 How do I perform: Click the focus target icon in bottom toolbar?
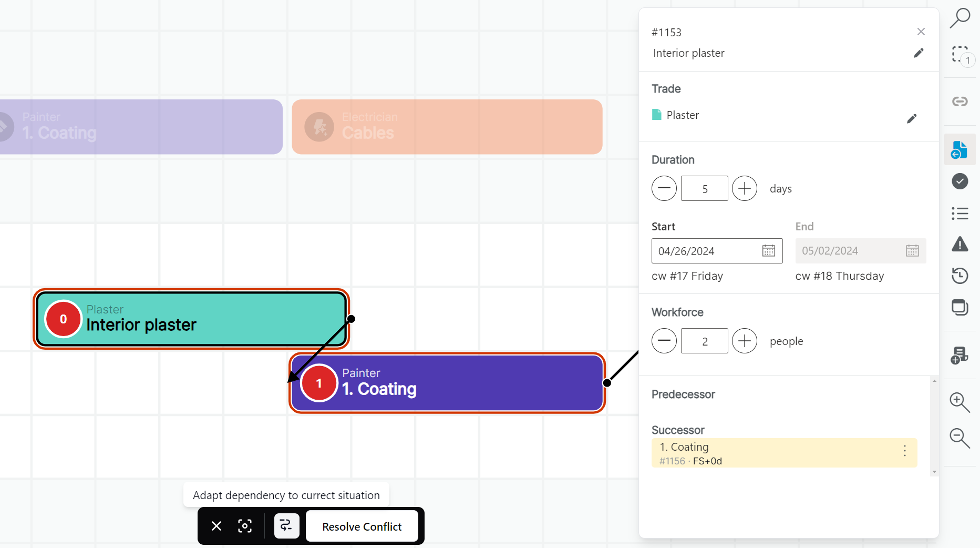click(245, 526)
